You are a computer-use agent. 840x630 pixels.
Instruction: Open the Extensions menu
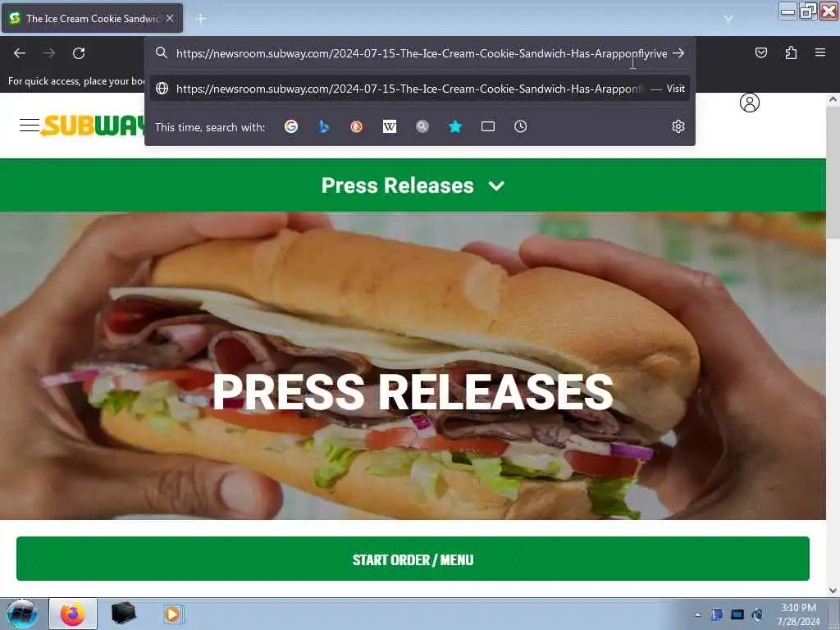(x=791, y=52)
